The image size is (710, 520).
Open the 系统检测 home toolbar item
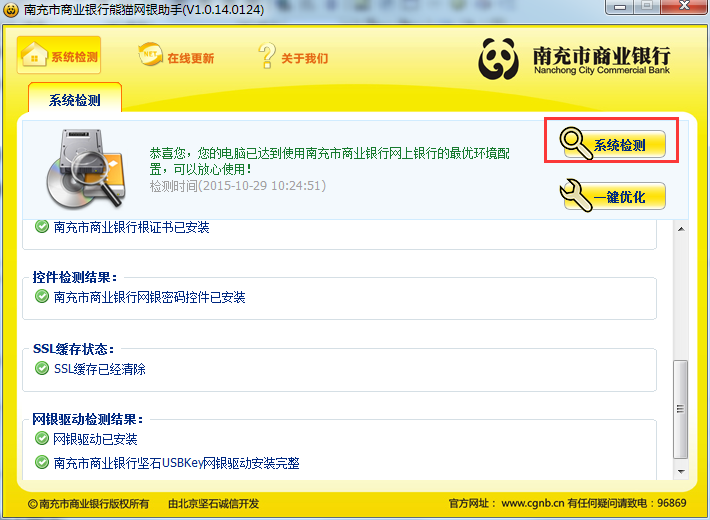click(59, 55)
